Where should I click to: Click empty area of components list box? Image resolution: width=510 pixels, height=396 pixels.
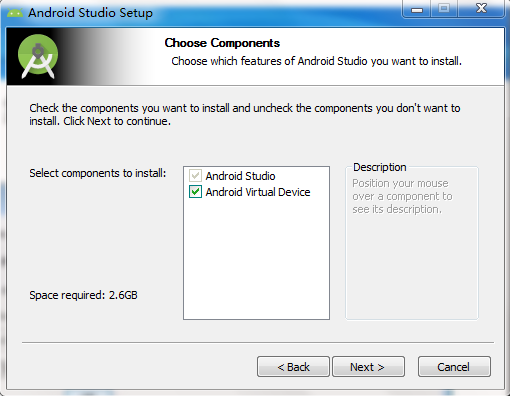click(x=256, y=258)
